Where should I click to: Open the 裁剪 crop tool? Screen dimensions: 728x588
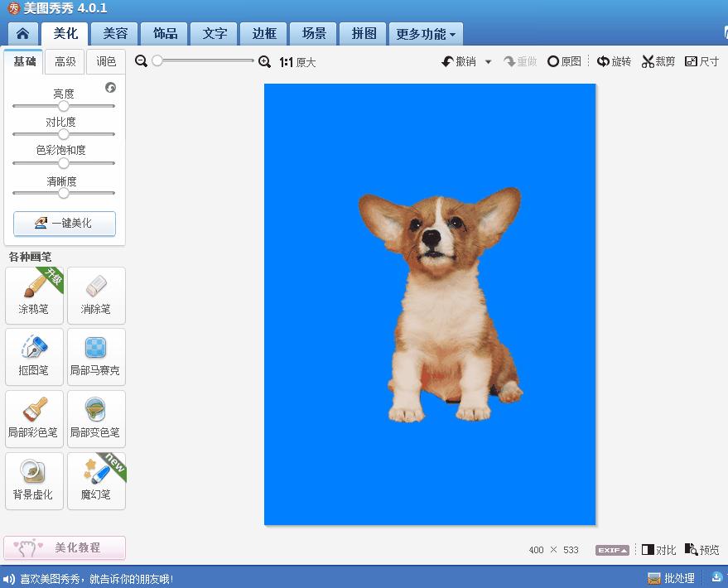pyautogui.click(x=658, y=61)
